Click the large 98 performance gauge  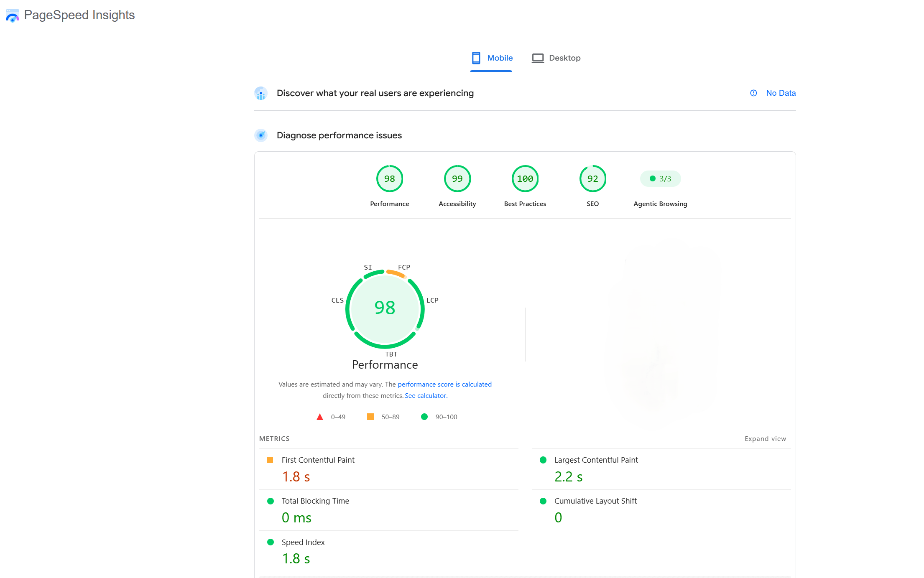385,309
